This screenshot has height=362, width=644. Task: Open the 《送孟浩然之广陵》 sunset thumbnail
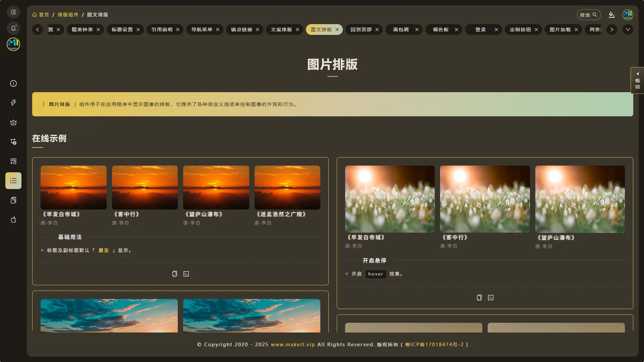pyautogui.click(x=287, y=187)
